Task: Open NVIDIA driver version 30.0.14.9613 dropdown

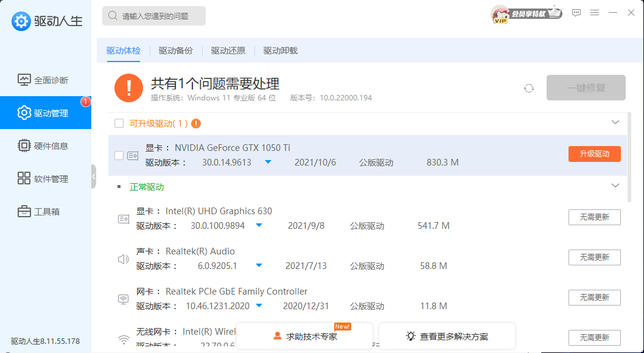Action: pos(268,162)
